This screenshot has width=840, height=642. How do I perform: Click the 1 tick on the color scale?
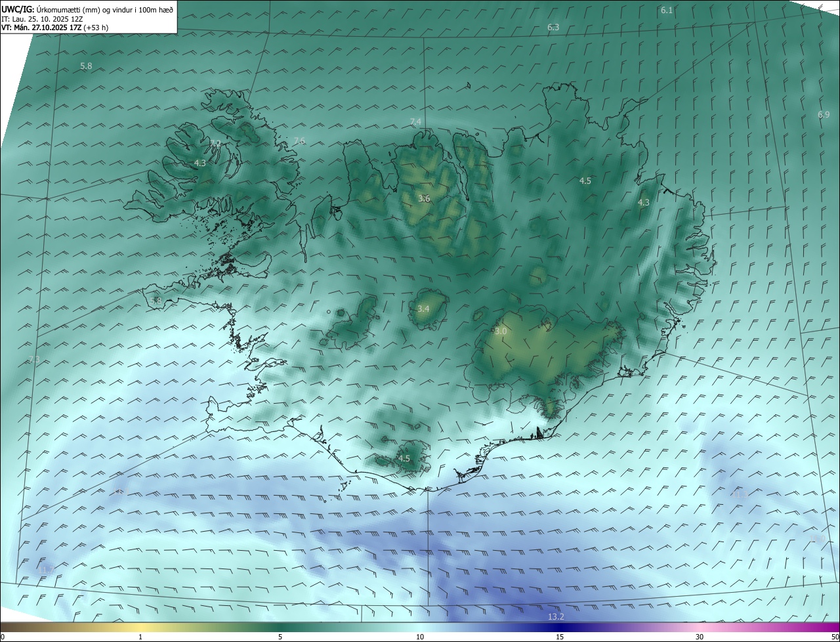pyautogui.click(x=140, y=637)
